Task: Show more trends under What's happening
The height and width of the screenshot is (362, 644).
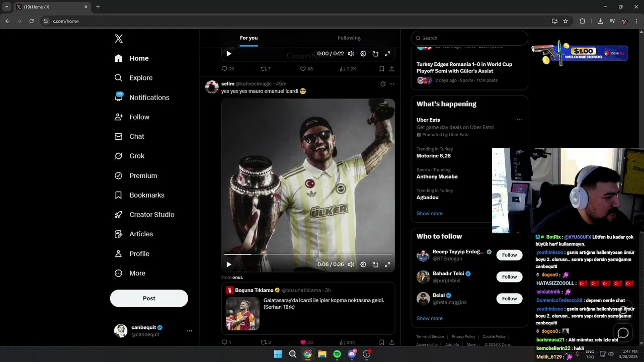Action: (430, 214)
